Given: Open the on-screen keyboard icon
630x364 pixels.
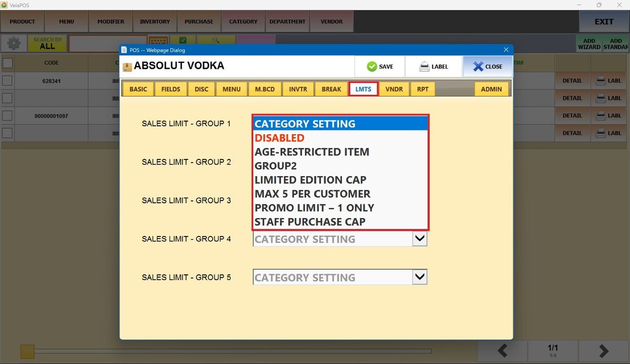Looking at the screenshot, I should click(x=158, y=40).
